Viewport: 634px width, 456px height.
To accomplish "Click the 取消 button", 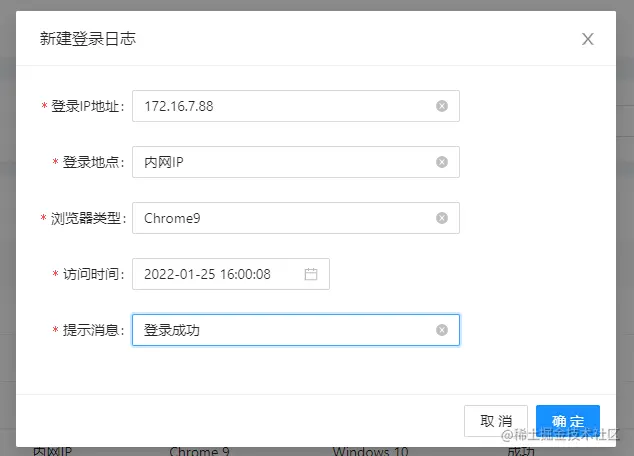I will pos(496,421).
